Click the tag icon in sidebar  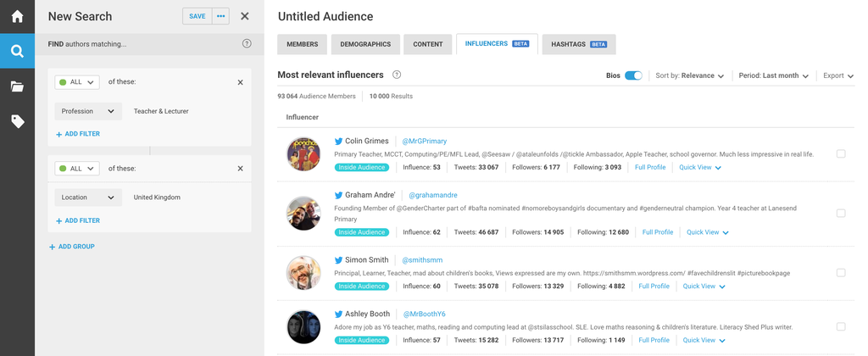click(x=17, y=121)
